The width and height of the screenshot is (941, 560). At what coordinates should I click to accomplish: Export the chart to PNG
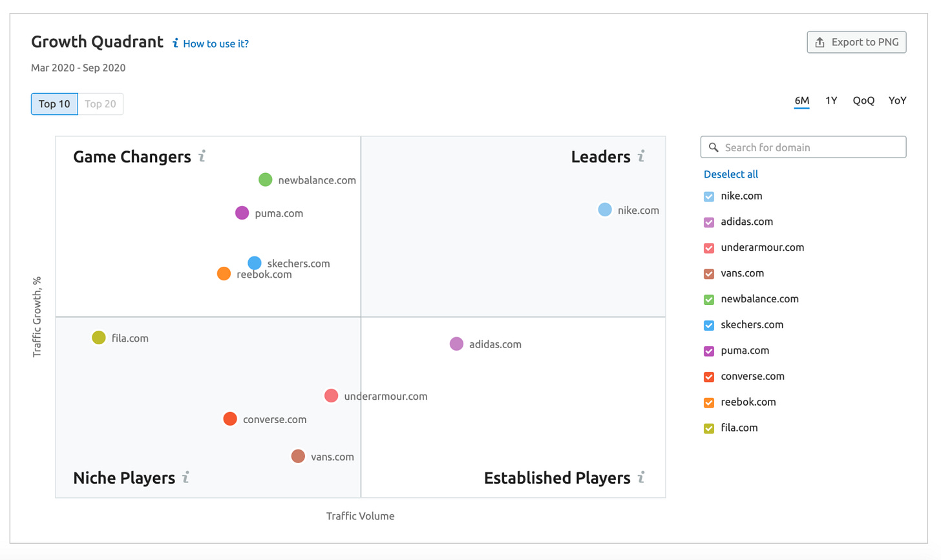(x=856, y=41)
